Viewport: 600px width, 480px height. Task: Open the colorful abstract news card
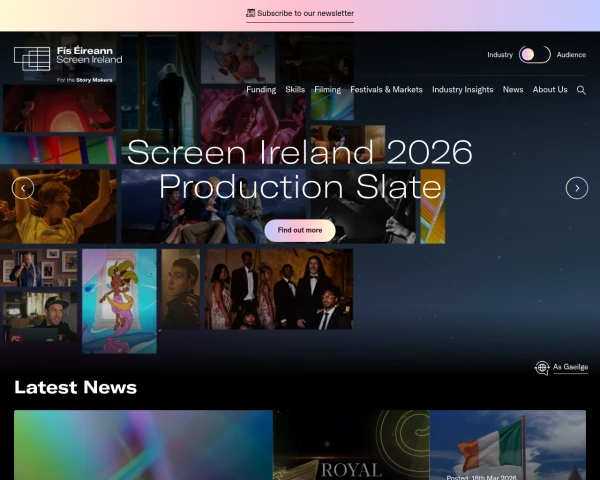coord(143,445)
